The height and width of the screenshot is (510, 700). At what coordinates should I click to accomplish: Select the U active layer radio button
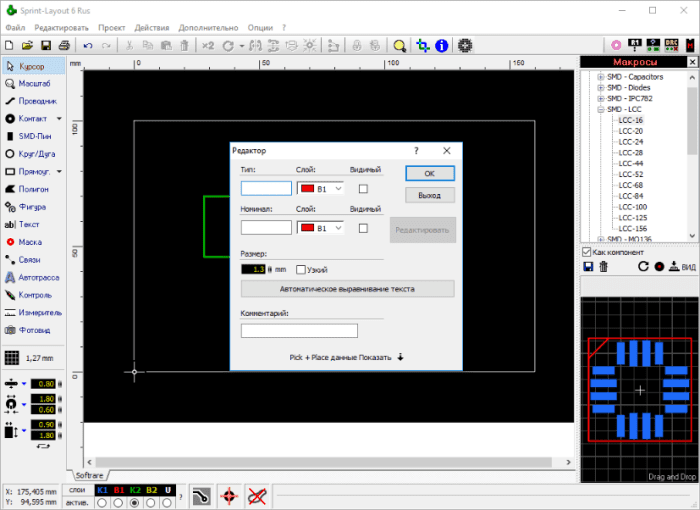point(167,503)
